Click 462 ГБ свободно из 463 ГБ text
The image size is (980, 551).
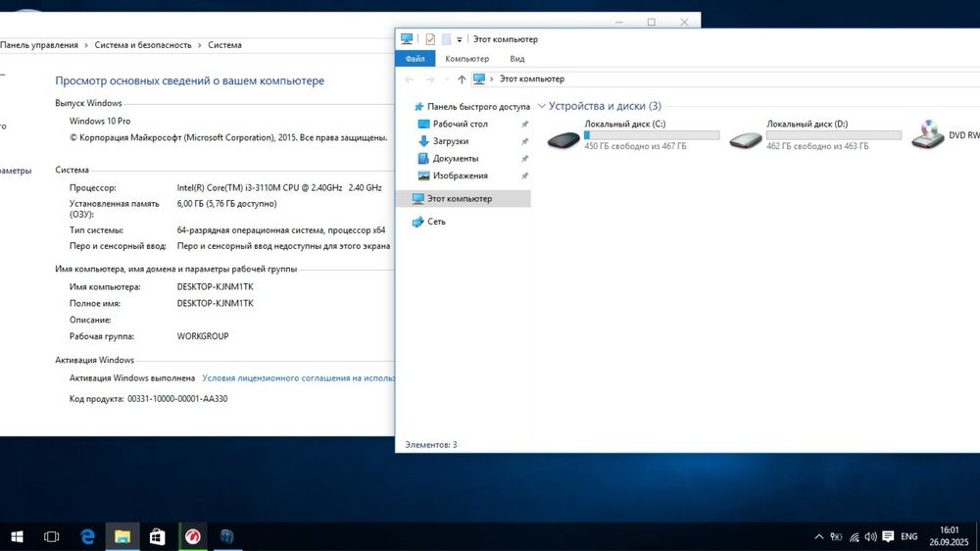point(817,146)
